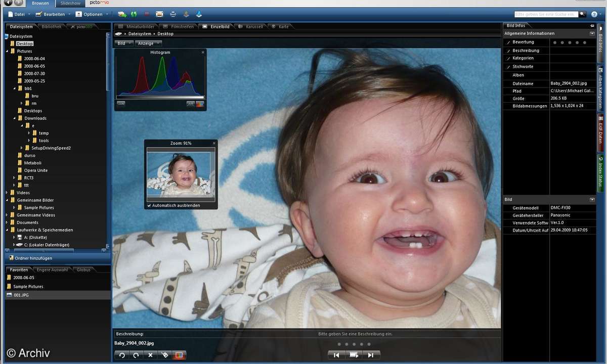Image resolution: width=607 pixels, height=364 pixels.
Task: Collapse the Pictures folder tree node
Action: tap(7, 51)
